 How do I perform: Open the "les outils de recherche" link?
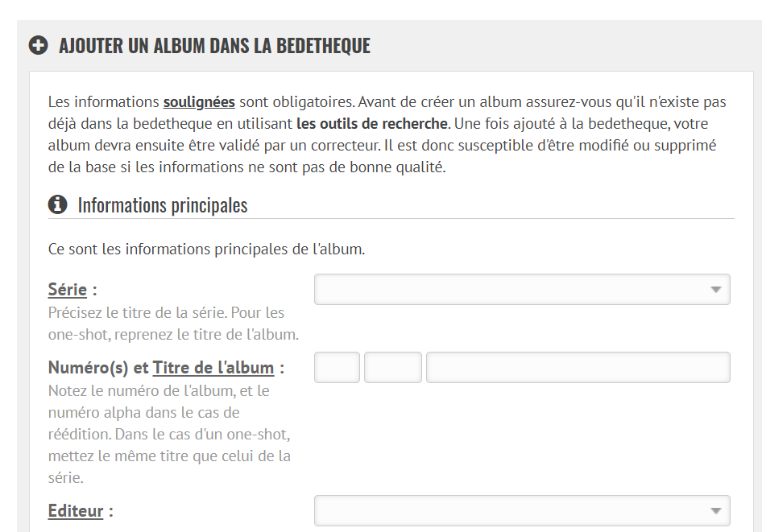coord(371,124)
